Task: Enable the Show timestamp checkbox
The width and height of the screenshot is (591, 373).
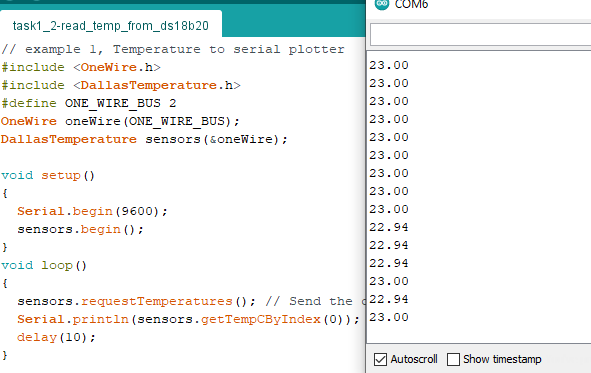Action: pyautogui.click(x=453, y=359)
